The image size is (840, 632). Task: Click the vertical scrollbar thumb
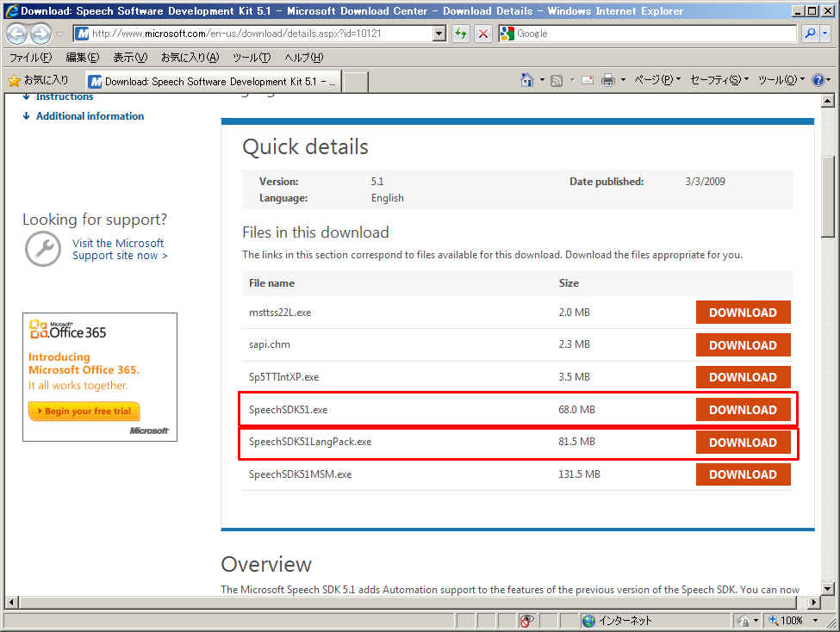pos(828,196)
